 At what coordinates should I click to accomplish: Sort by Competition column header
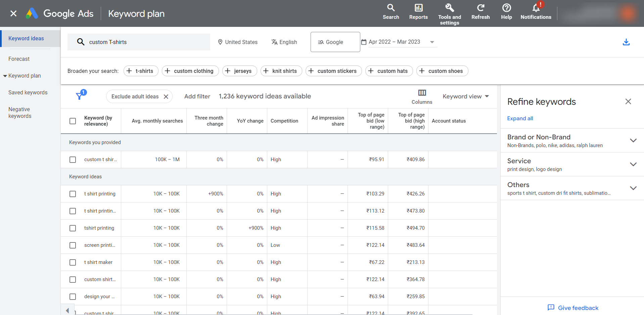pos(284,121)
